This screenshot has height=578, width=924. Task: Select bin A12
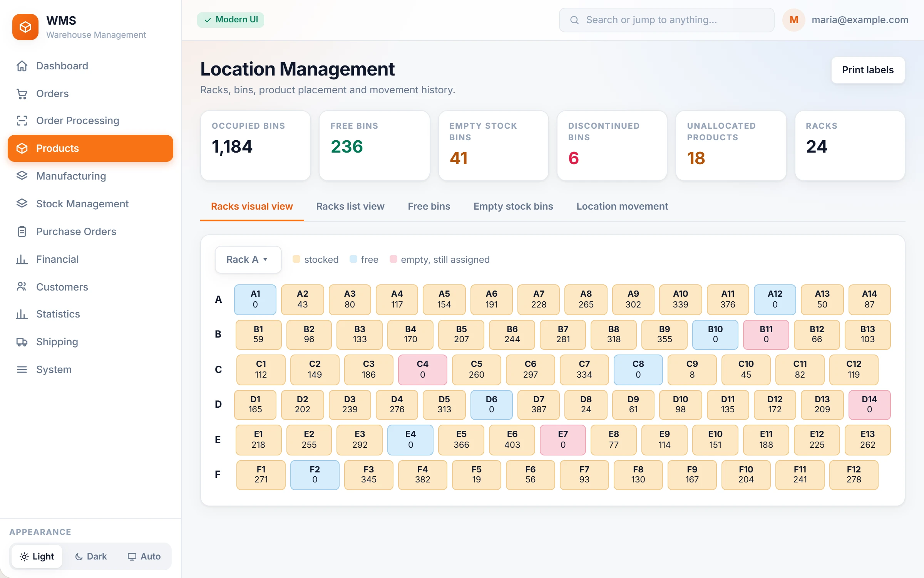[775, 299]
